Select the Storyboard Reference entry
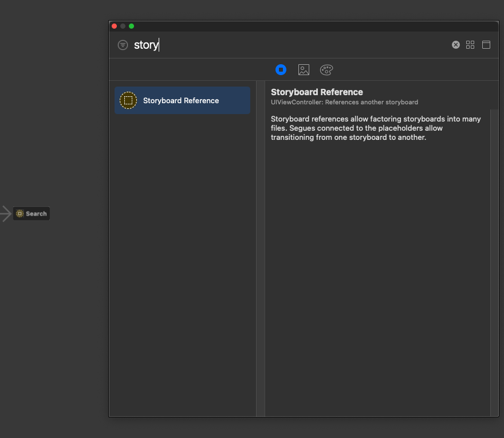504x438 pixels. tap(182, 100)
